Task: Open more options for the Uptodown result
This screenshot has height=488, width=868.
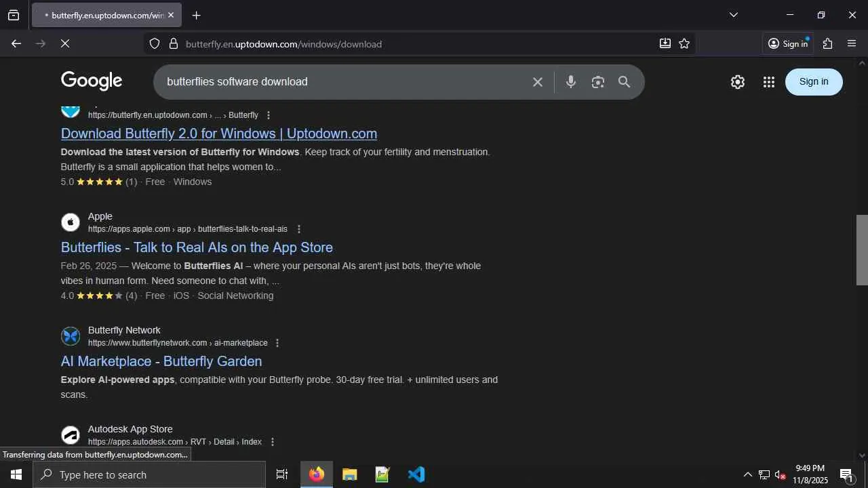Action: pos(269,115)
